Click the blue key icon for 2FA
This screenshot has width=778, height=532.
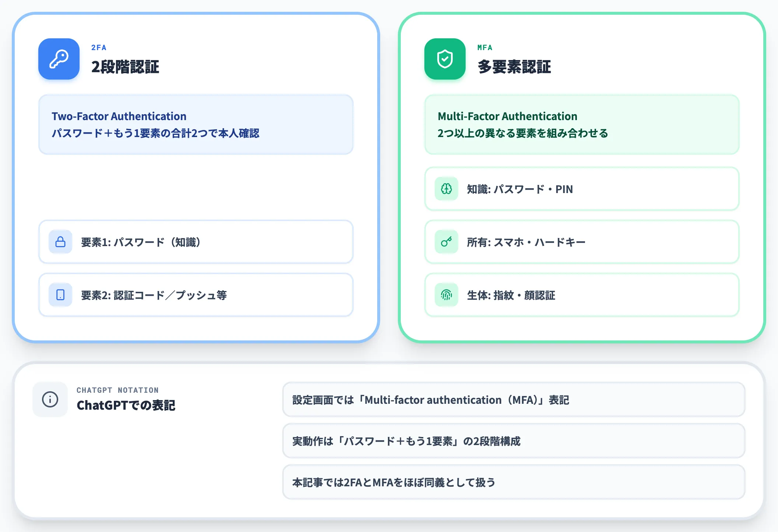pyautogui.click(x=59, y=59)
